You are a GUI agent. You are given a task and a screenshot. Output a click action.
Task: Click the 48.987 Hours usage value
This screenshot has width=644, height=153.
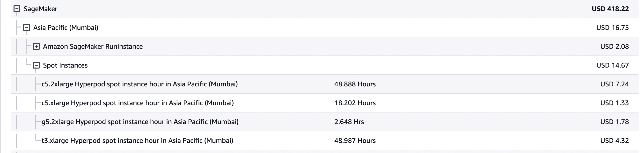[355, 140]
